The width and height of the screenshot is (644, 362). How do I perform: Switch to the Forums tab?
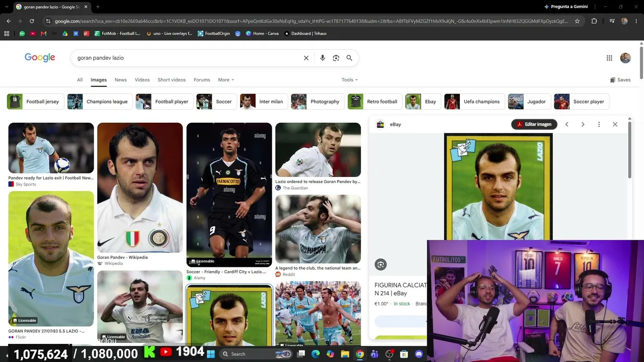tap(202, 80)
